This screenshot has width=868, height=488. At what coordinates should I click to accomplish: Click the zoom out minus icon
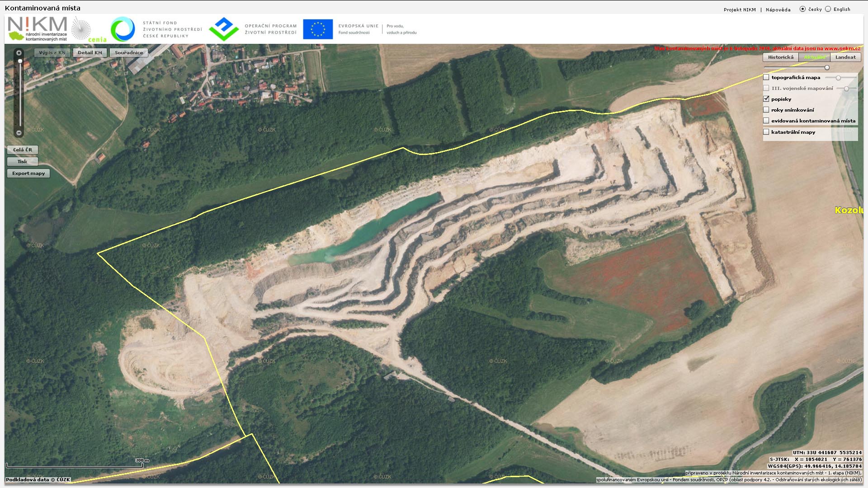tap(19, 133)
